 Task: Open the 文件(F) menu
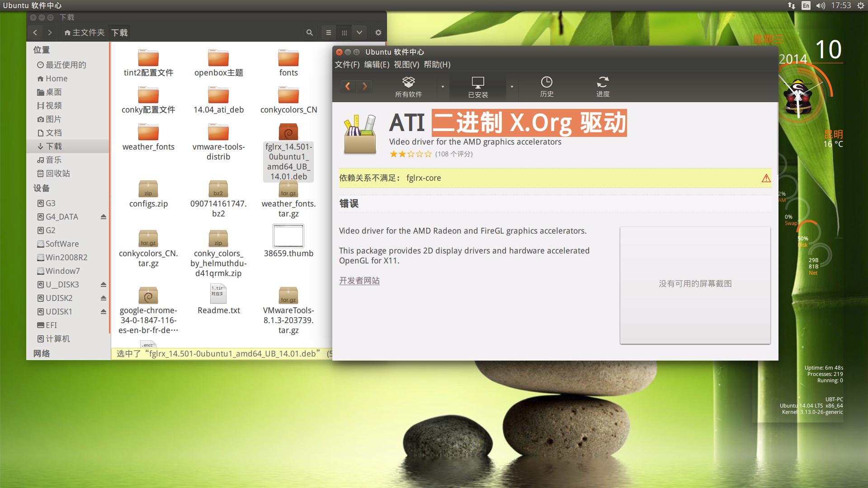pyautogui.click(x=347, y=65)
